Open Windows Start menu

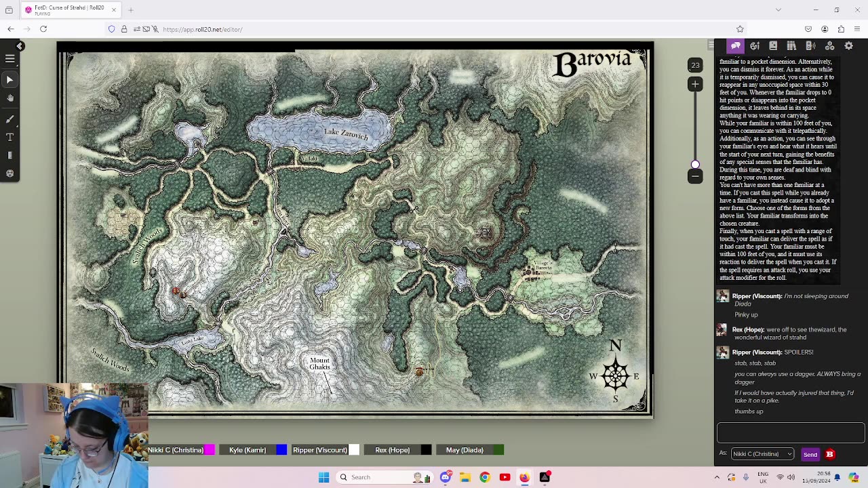[x=323, y=477]
